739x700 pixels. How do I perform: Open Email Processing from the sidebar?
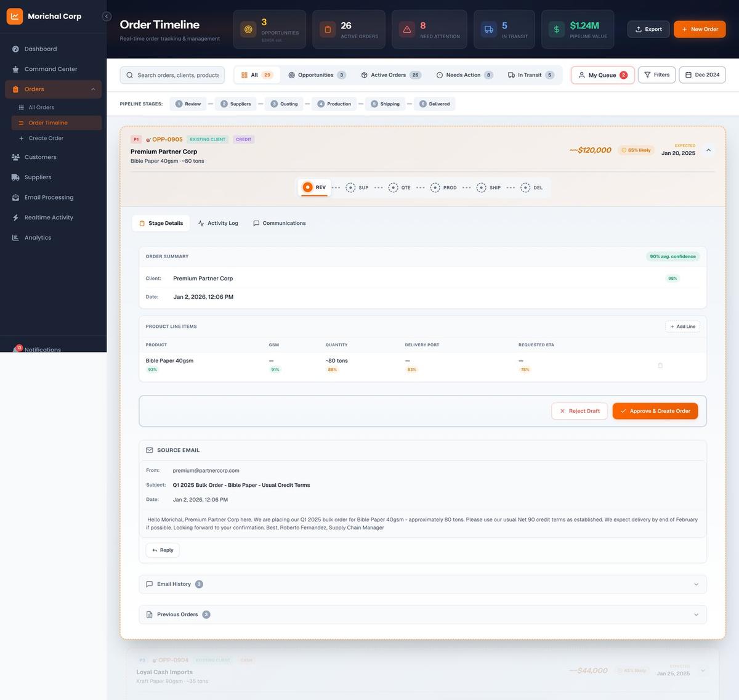[49, 197]
